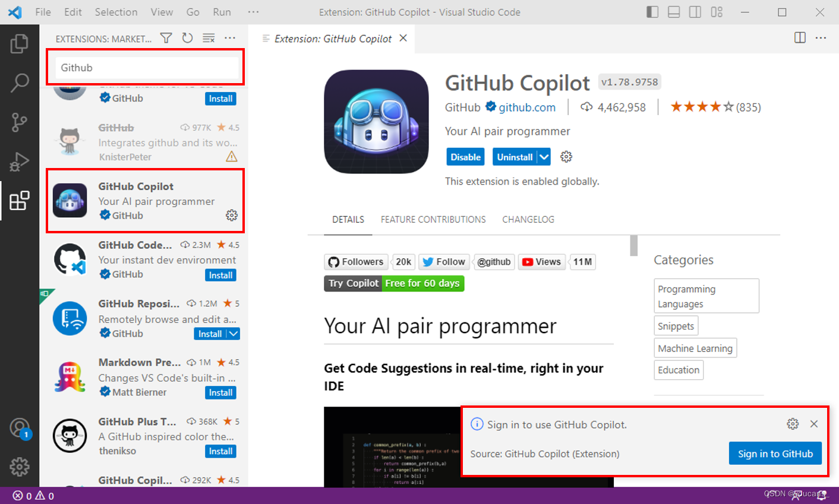Click warning icon on KnisterPeter GitHub extension
The width and height of the screenshot is (839, 504).
tap(232, 157)
